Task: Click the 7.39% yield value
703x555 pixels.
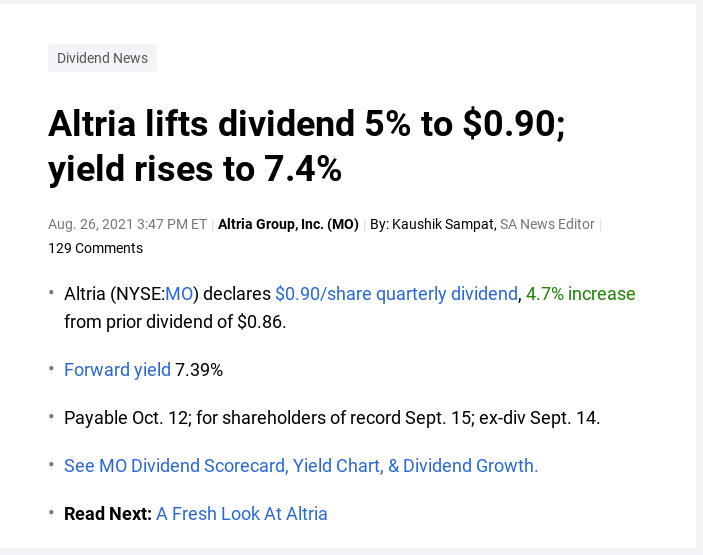Action: [199, 370]
